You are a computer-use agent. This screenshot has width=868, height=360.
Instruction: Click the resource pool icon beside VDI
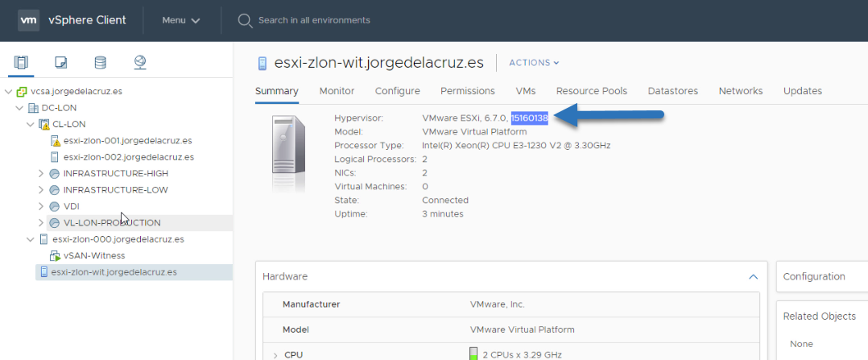click(x=54, y=207)
